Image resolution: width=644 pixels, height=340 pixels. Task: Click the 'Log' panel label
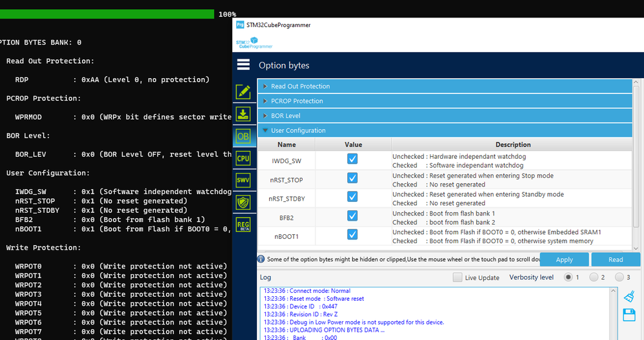click(265, 277)
